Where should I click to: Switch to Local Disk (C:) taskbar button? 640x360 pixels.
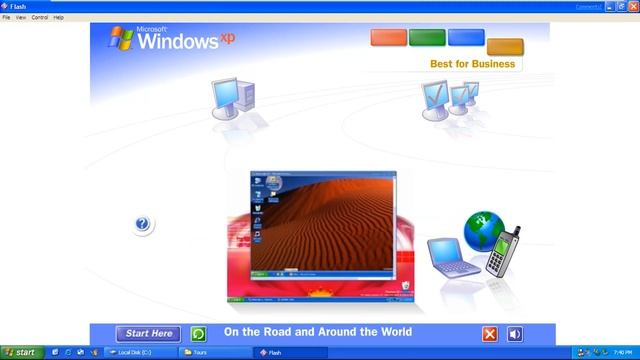pos(141,353)
